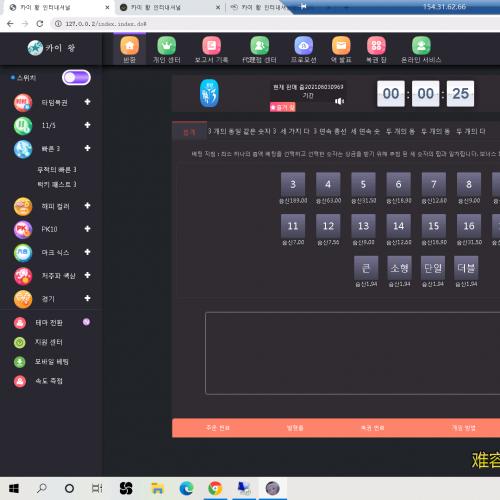The image size is (500, 500).
Task: Toggle the purple switch in the sidebar
Action: [x=76, y=78]
